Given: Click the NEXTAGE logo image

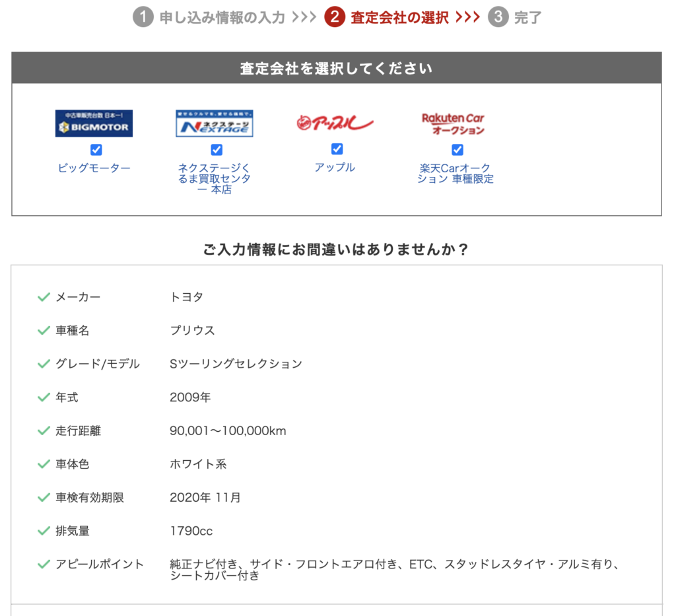Looking at the screenshot, I should click(215, 123).
